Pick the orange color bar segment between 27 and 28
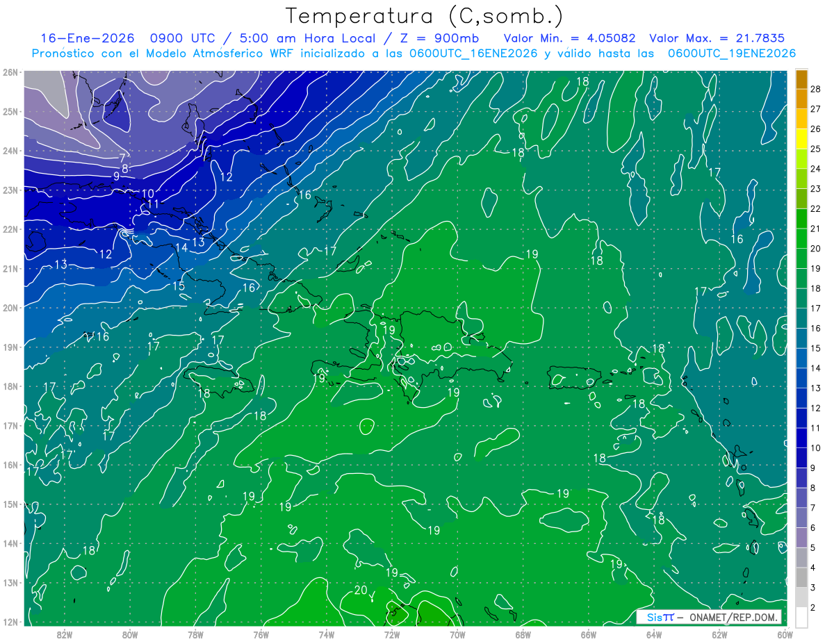 coord(801,99)
